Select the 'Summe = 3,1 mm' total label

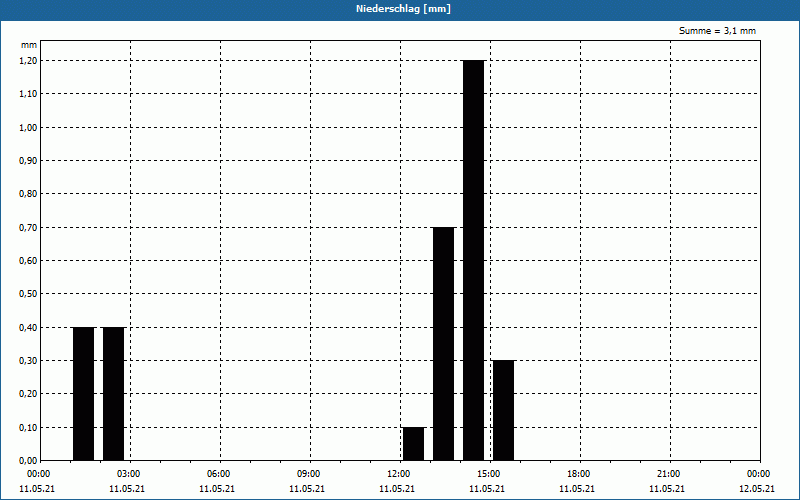(x=717, y=31)
